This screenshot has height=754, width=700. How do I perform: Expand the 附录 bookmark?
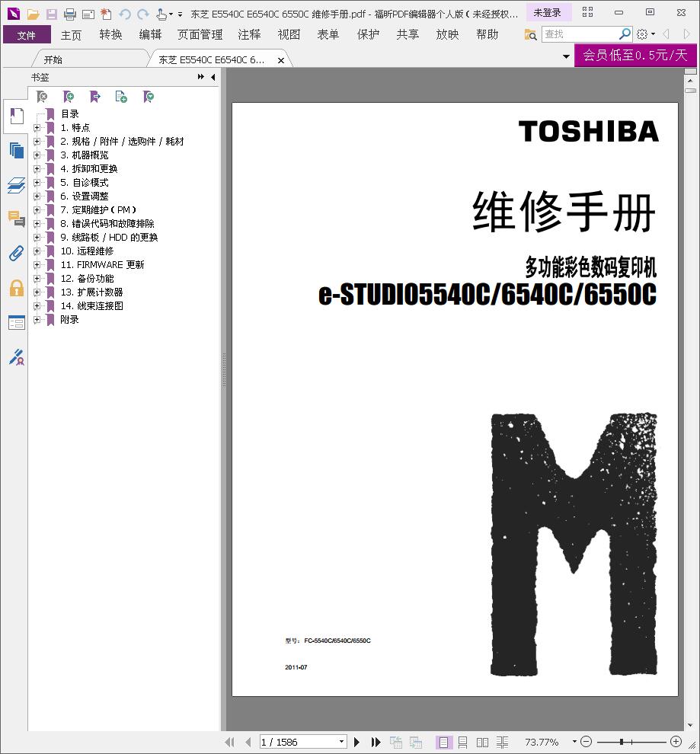point(37,319)
